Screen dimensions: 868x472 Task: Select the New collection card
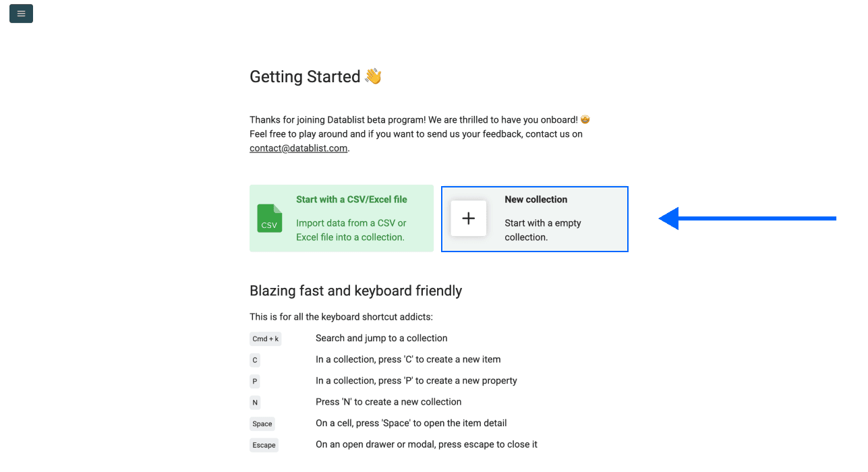point(534,218)
